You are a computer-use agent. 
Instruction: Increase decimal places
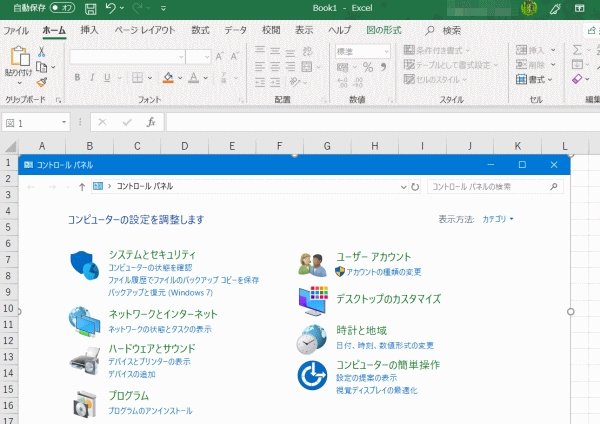(342, 82)
